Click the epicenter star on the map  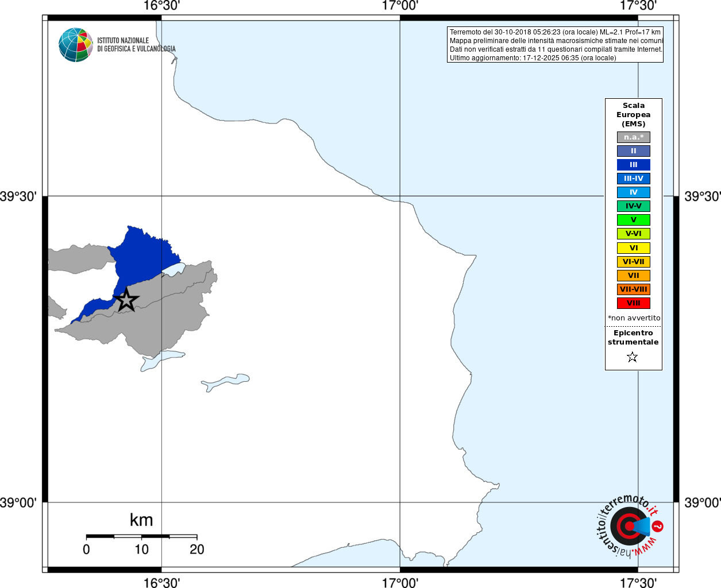tap(126, 300)
